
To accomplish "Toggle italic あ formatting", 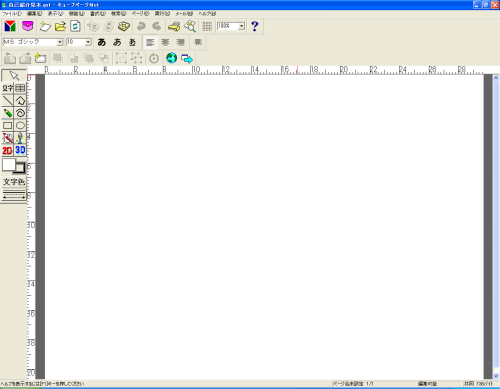I will (117, 42).
